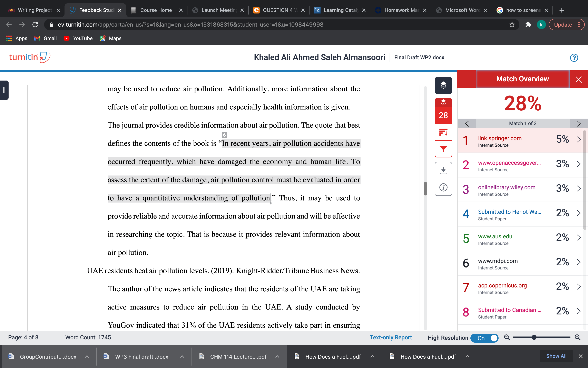Switch to how to screenshot tab
This screenshot has height=368, width=588.
522,10
